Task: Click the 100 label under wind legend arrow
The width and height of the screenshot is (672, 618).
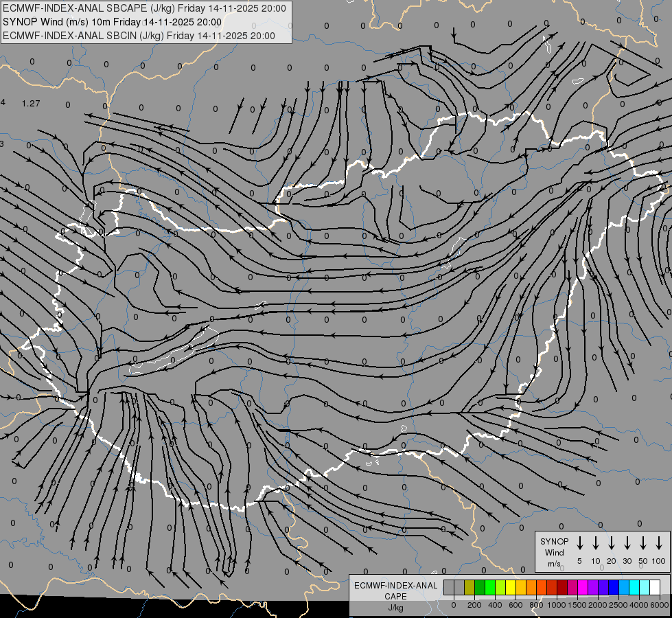Action: tap(659, 561)
